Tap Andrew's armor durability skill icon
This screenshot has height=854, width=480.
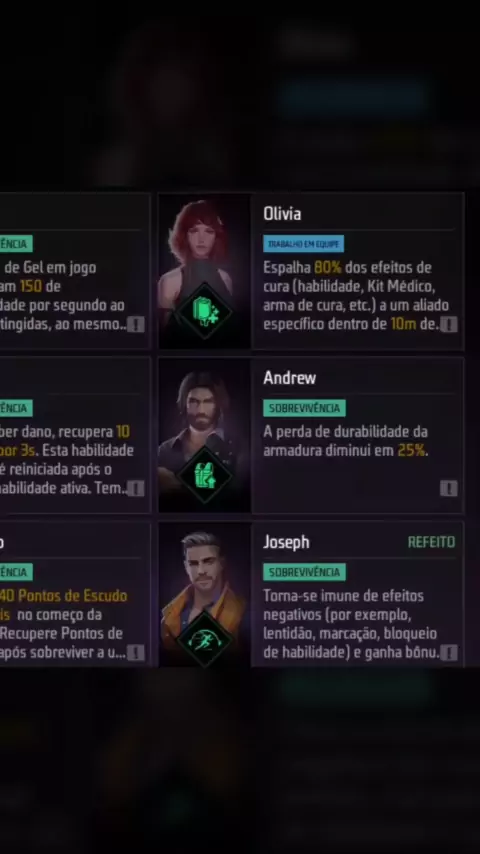point(205,475)
